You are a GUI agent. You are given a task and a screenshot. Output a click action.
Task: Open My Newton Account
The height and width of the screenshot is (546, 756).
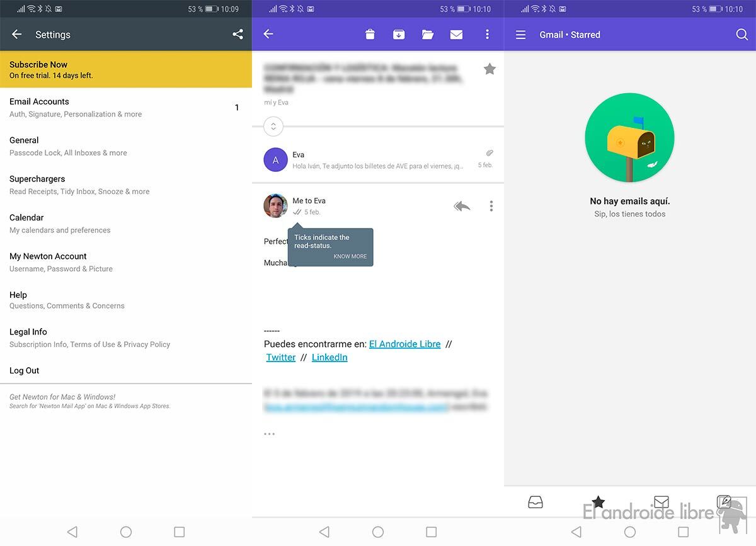pyautogui.click(x=126, y=262)
